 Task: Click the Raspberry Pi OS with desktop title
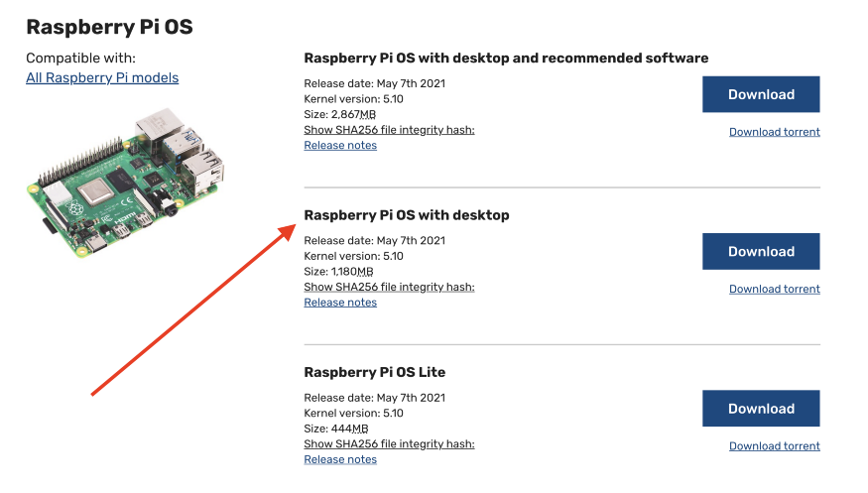406,215
